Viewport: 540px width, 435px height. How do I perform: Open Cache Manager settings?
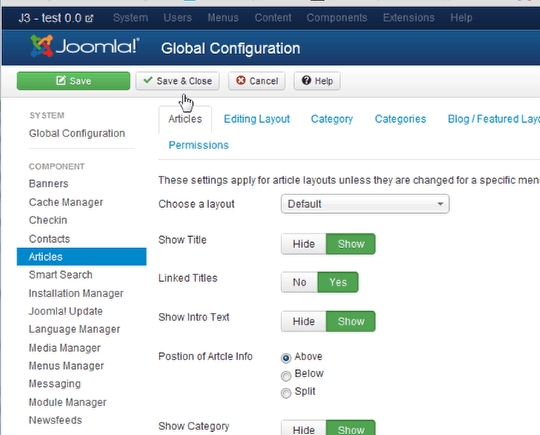point(66,202)
